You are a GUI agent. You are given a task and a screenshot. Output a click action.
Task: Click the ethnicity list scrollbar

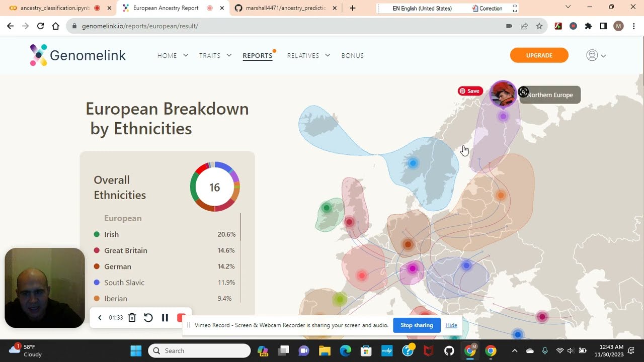tap(240, 227)
